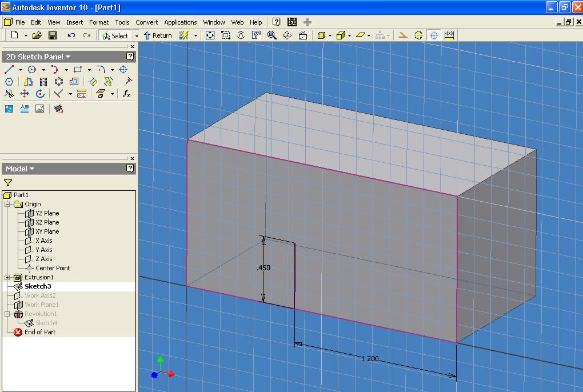This screenshot has width=583, height=392.
Task: Choose the sketch Move tool
Action: click(25, 94)
